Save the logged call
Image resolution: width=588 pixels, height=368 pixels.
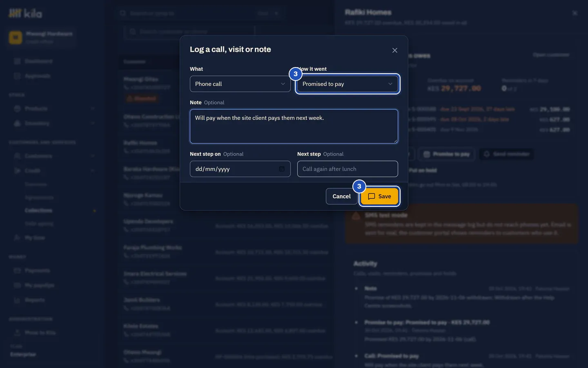pyautogui.click(x=379, y=196)
